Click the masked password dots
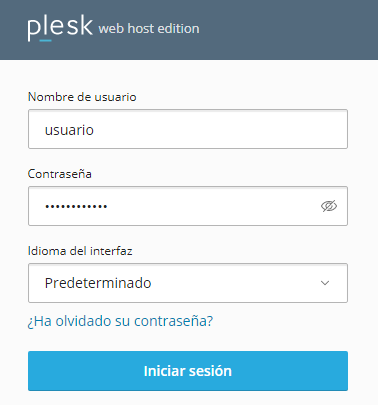Screen dimensions: 378x405 point(76,206)
